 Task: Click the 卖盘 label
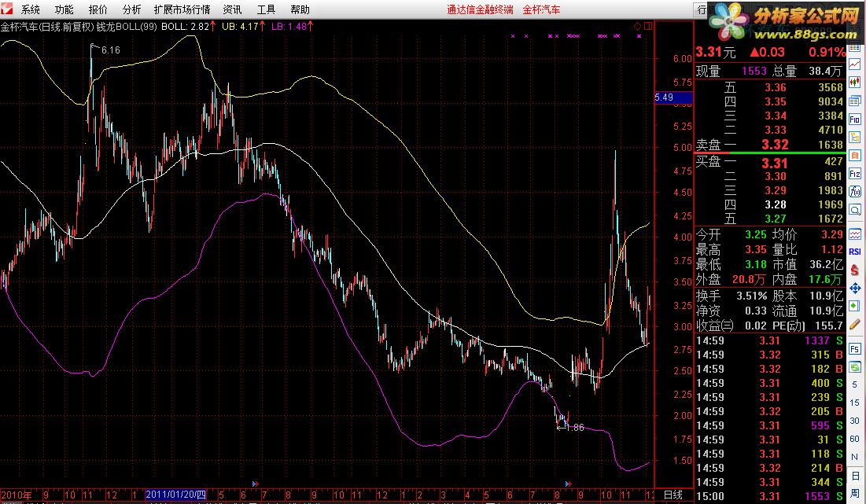coord(708,145)
